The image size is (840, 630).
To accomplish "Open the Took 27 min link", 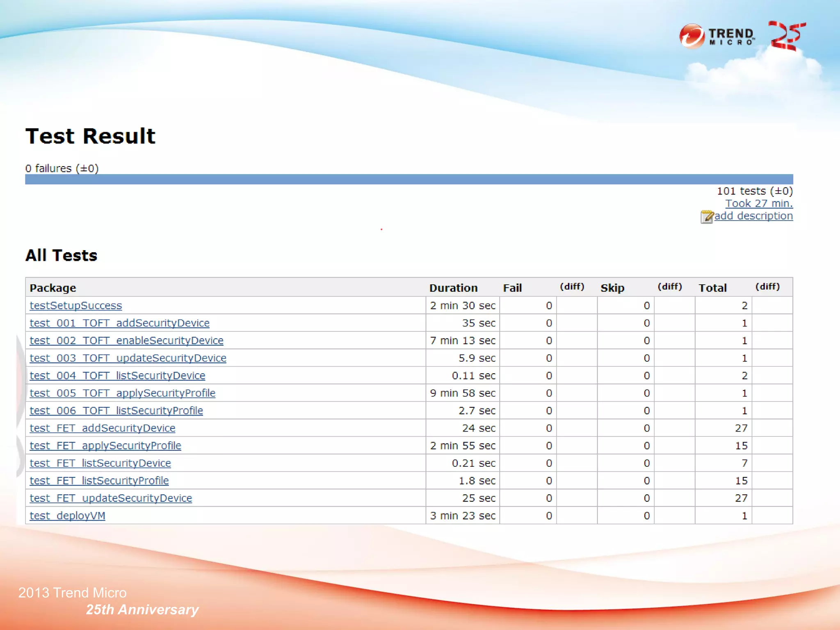I will [759, 203].
